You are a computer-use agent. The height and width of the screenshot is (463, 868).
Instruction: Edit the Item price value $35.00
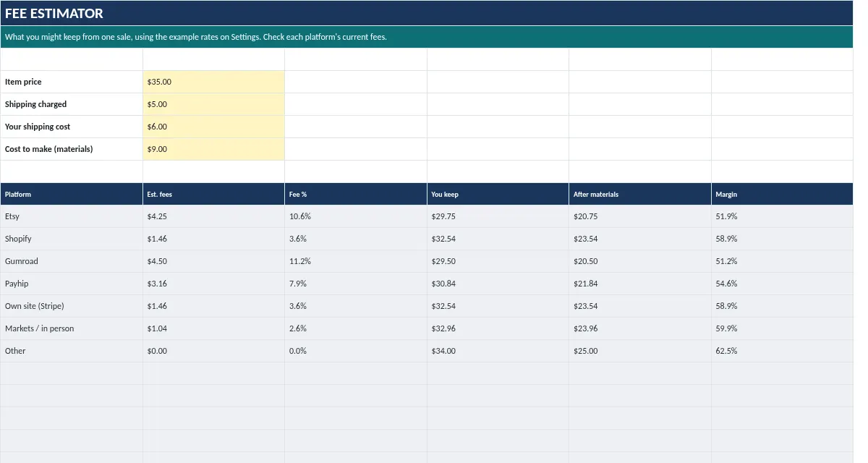(213, 82)
